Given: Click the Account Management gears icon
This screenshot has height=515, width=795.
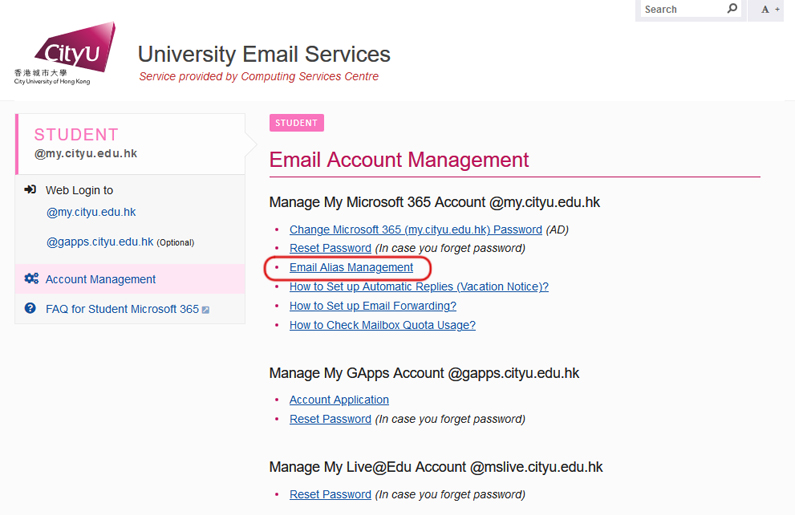Looking at the screenshot, I should [31, 279].
